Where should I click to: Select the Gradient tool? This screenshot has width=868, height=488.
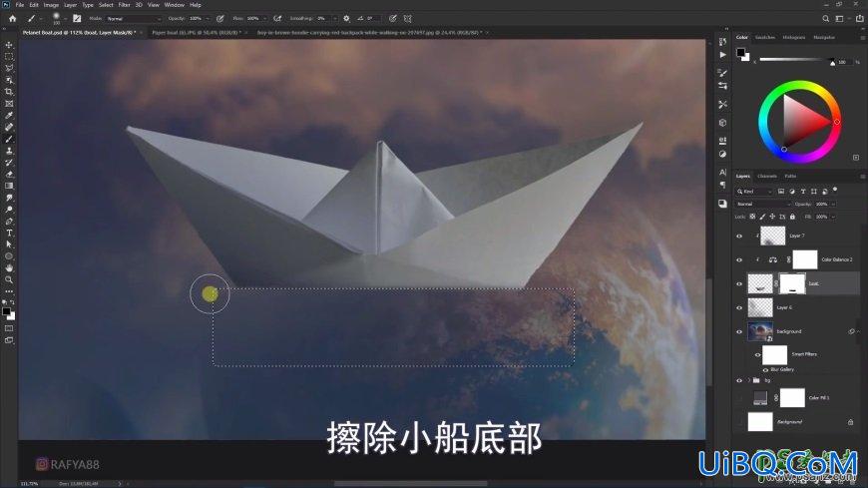9,186
